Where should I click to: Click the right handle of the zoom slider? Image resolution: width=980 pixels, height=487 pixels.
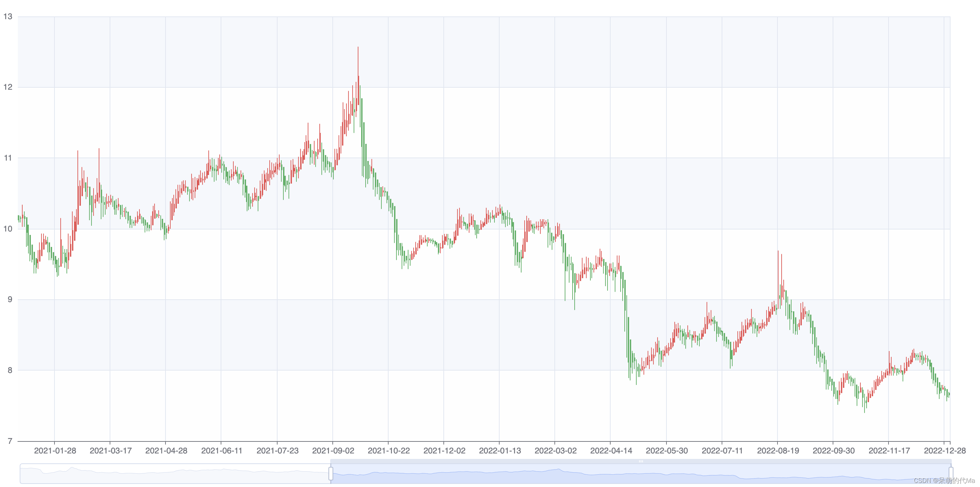point(951,473)
